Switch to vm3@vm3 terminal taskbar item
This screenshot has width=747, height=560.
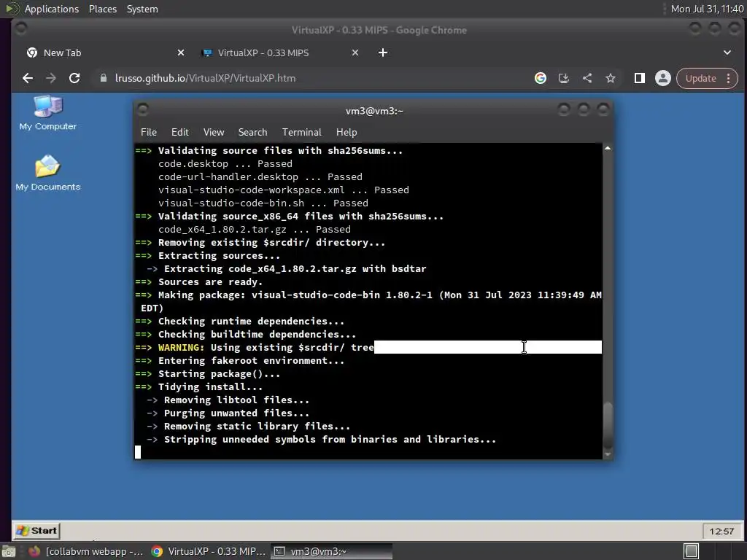(x=332, y=551)
